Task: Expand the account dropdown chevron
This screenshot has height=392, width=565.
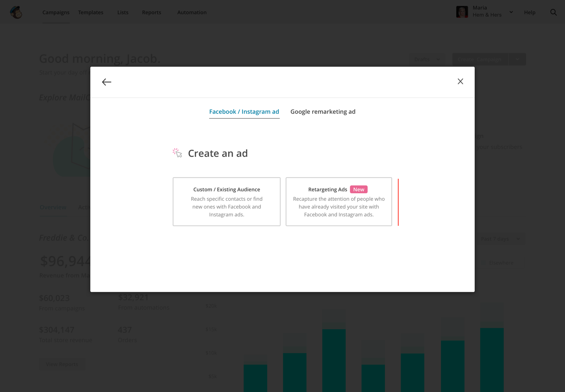Action: (x=511, y=12)
